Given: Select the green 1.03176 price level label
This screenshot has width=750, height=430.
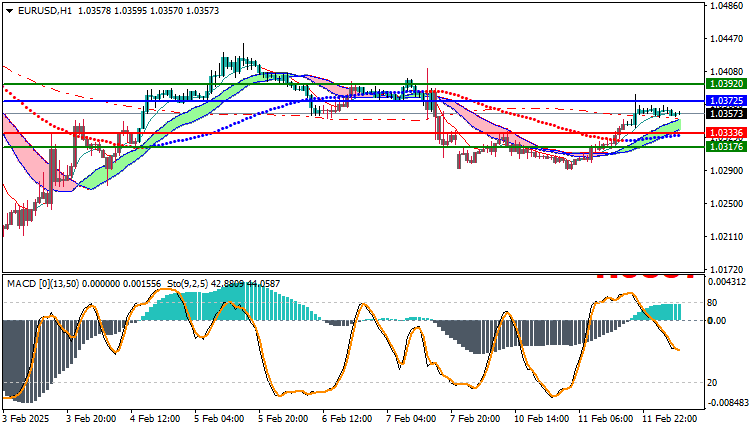Looking at the screenshot, I should (726, 146).
